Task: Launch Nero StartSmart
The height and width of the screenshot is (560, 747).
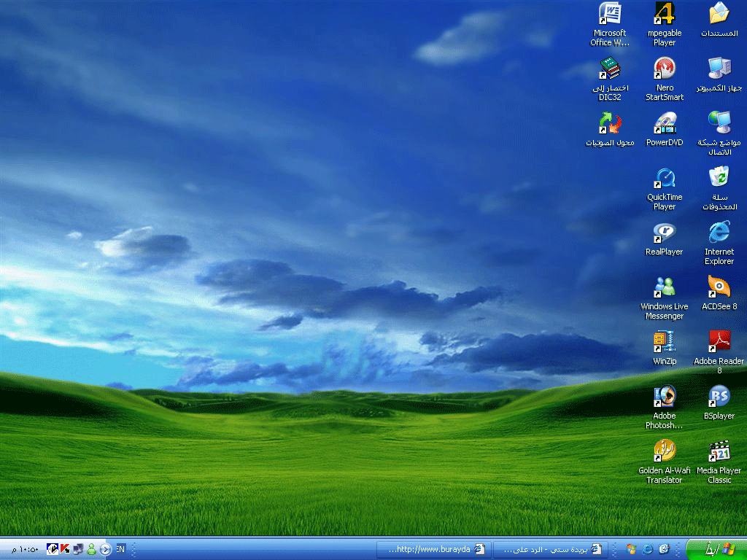Action: click(x=665, y=79)
